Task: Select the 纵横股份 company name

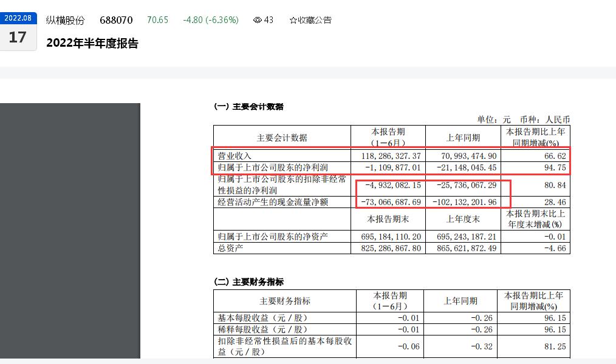Action: pos(64,20)
